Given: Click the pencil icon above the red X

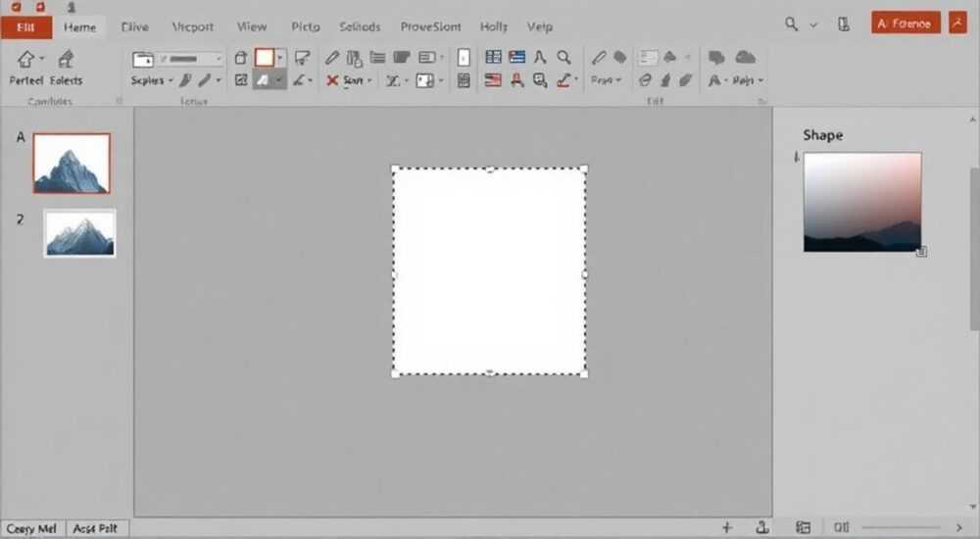Looking at the screenshot, I should click(332, 58).
